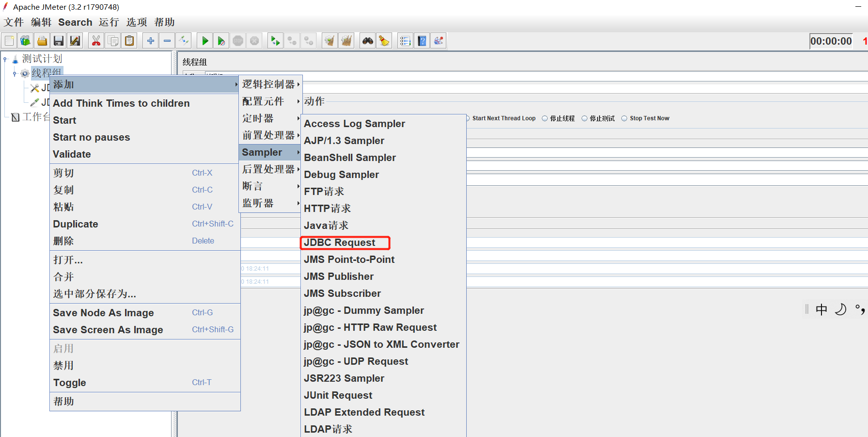
Task: Click Duplicate in the context menu
Action: [144, 224]
